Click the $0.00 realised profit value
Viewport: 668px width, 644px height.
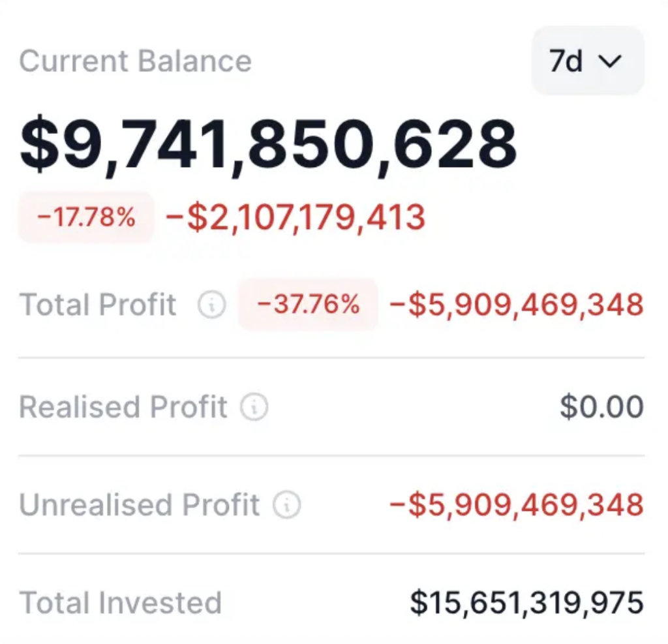(601, 407)
